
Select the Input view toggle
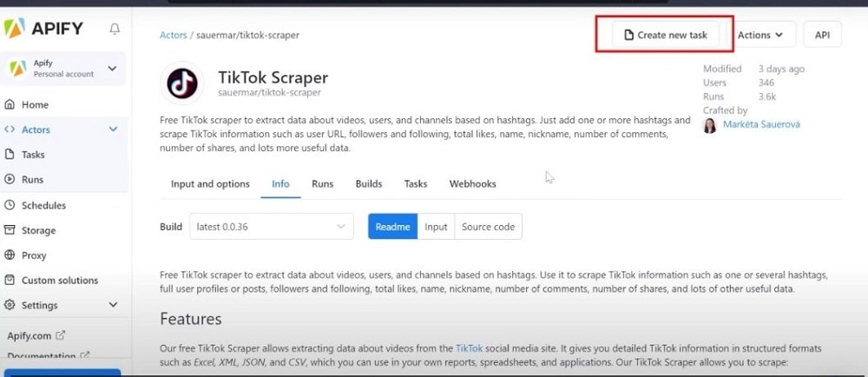point(437,227)
